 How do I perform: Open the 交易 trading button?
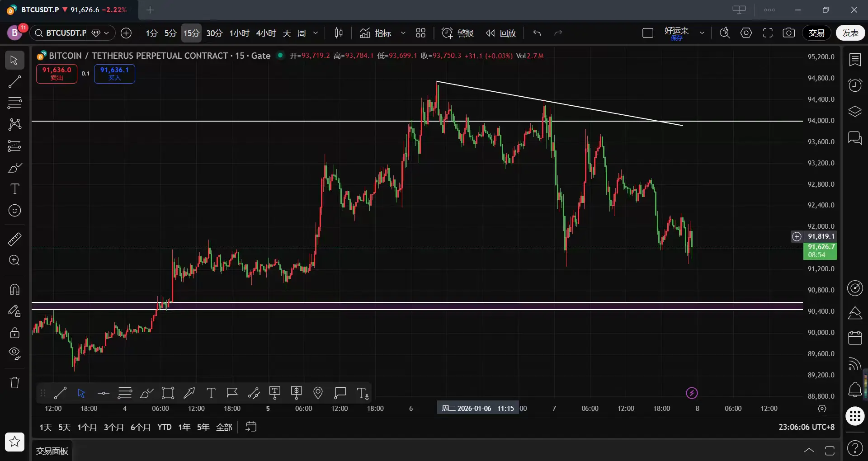(x=816, y=33)
